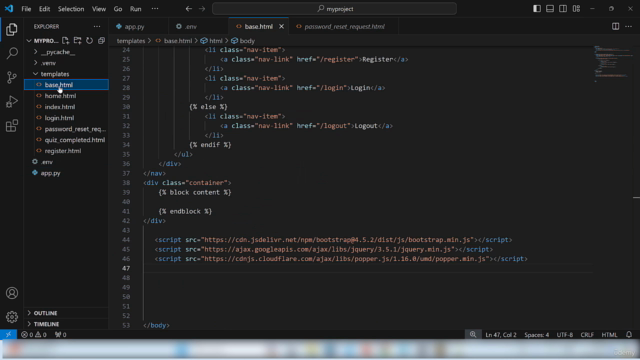This screenshot has width=640, height=360.
Task: Open the Selection menu
Action: tap(71, 9)
